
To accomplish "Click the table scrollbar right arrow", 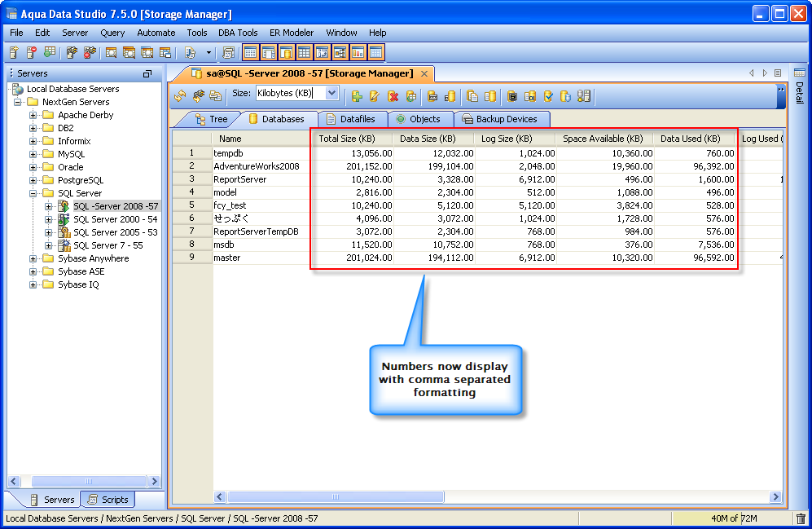I will [x=775, y=497].
